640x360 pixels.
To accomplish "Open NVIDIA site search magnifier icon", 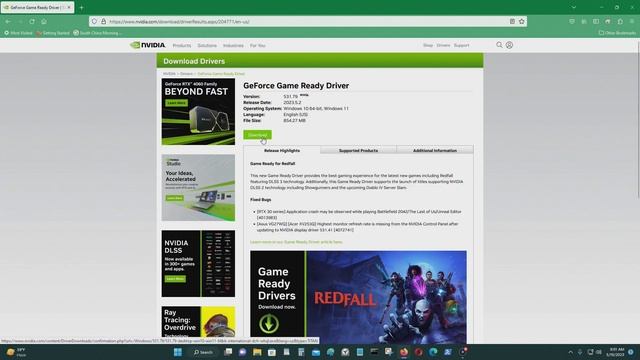I will [x=499, y=45].
